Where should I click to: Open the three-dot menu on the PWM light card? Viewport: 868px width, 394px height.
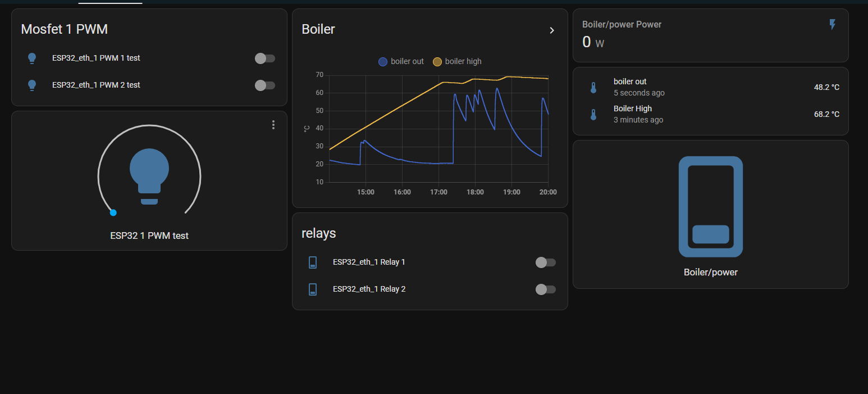pos(273,125)
